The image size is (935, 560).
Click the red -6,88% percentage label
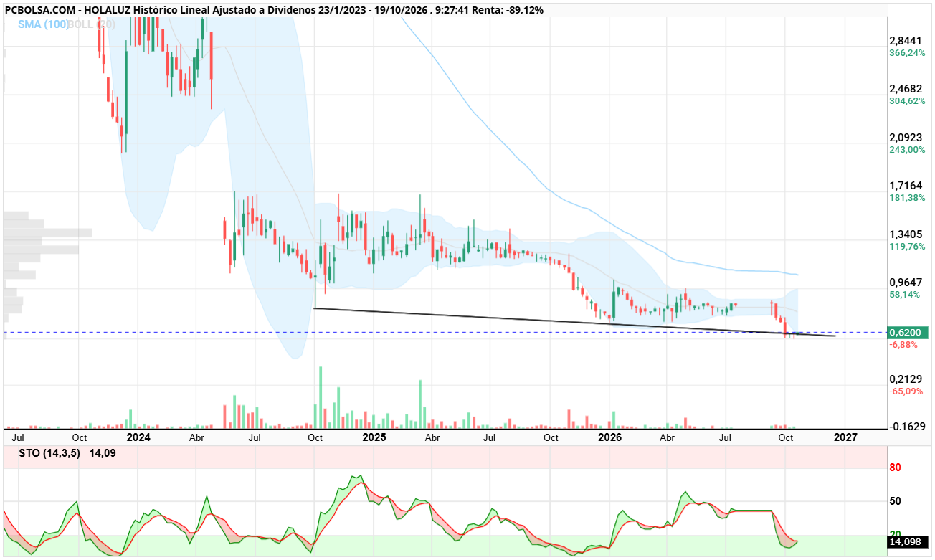point(903,345)
